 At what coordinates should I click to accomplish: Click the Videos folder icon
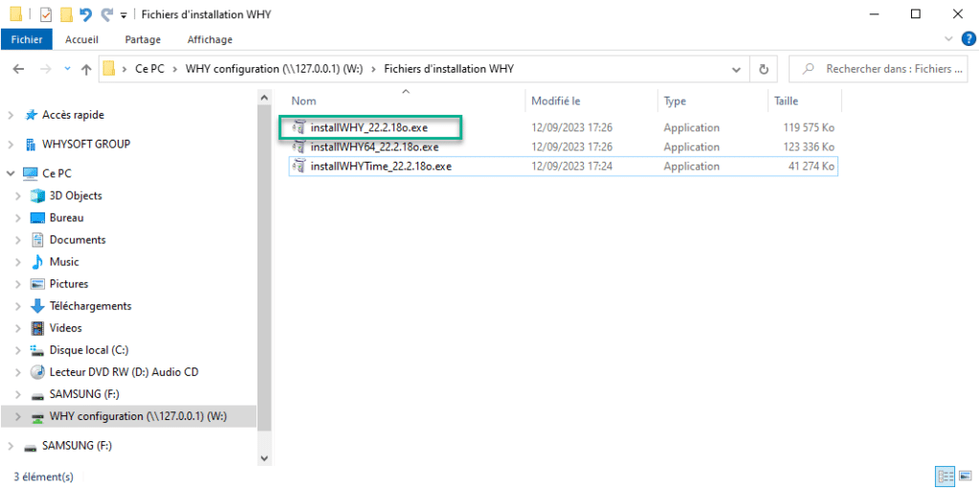coord(38,328)
